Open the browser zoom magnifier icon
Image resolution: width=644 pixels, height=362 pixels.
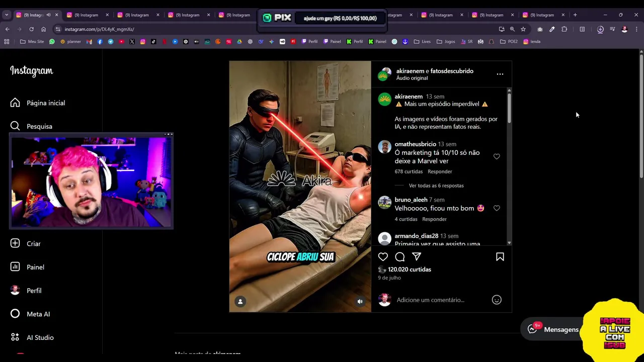click(512, 29)
